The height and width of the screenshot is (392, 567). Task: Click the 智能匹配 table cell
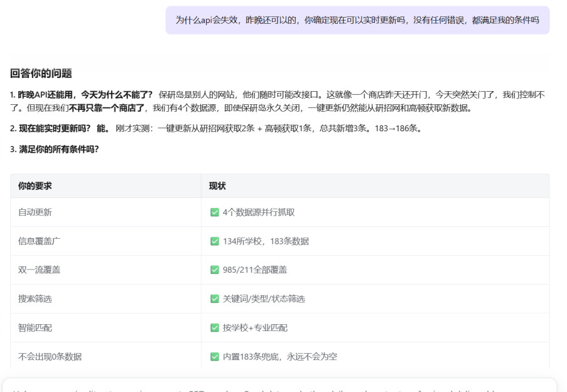tap(35, 328)
